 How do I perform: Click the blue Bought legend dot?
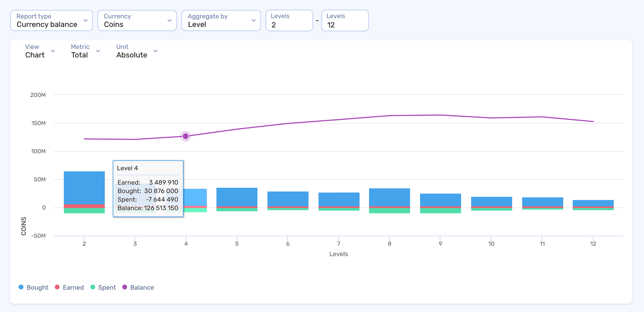[21, 287]
